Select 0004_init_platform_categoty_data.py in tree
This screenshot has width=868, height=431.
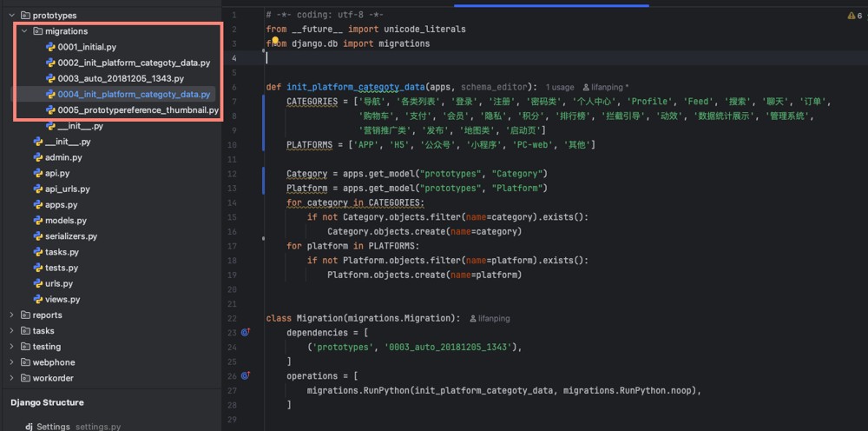[134, 95]
